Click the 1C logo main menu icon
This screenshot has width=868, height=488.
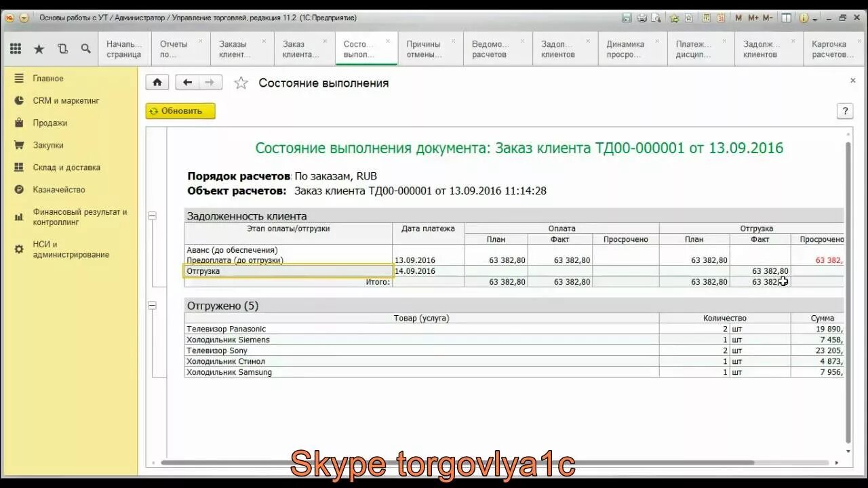point(10,18)
